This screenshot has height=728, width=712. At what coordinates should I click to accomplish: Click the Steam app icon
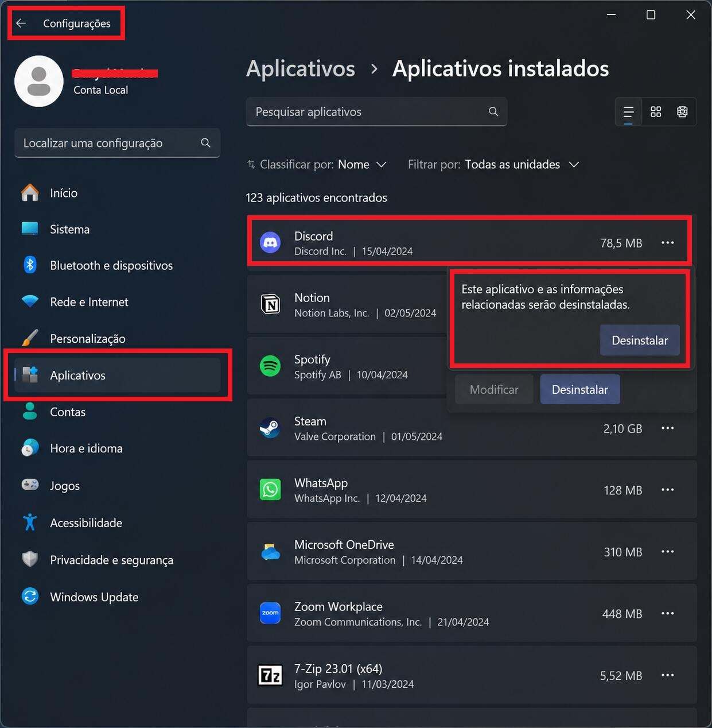(270, 428)
